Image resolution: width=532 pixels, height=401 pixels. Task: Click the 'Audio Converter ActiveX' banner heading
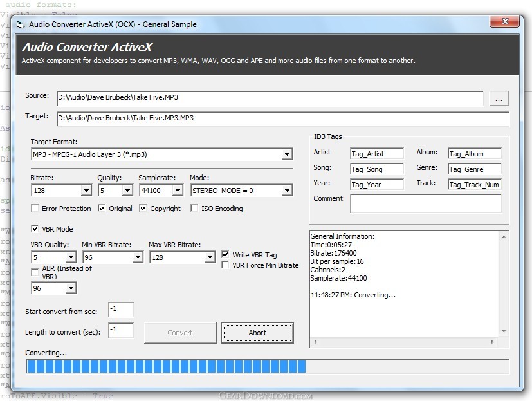pos(87,47)
